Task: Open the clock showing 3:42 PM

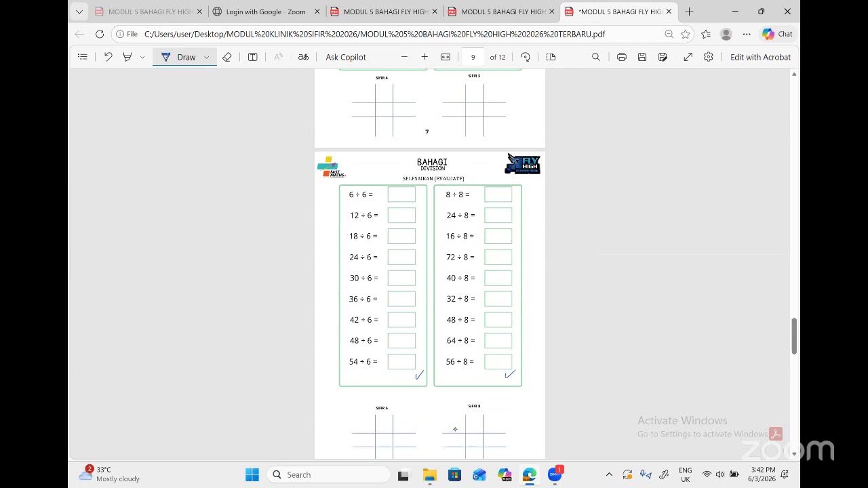Action: click(762, 474)
